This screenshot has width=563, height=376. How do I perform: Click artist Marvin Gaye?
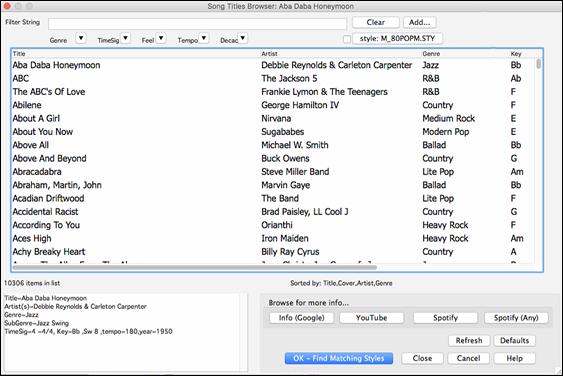pyautogui.click(x=285, y=185)
